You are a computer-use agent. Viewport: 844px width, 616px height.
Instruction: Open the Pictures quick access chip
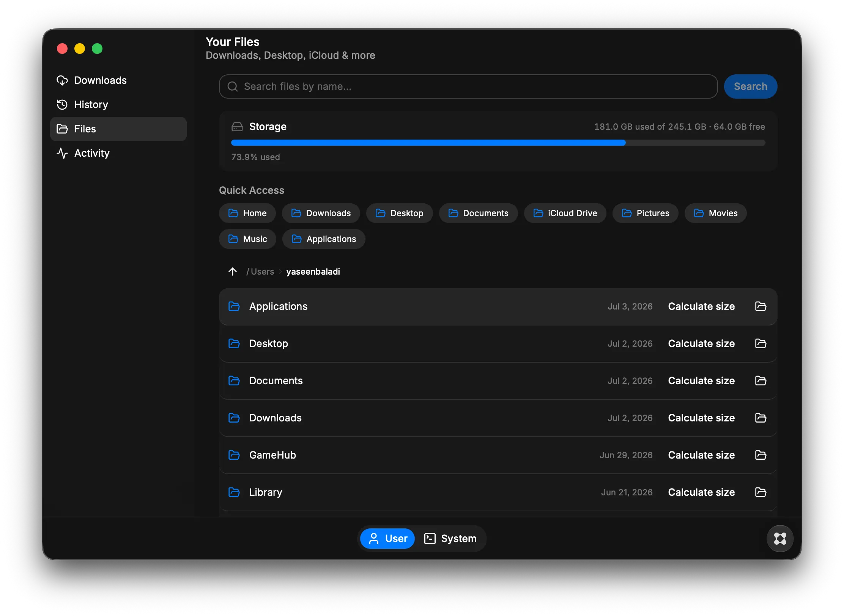pyautogui.click(x=645, y=213)
